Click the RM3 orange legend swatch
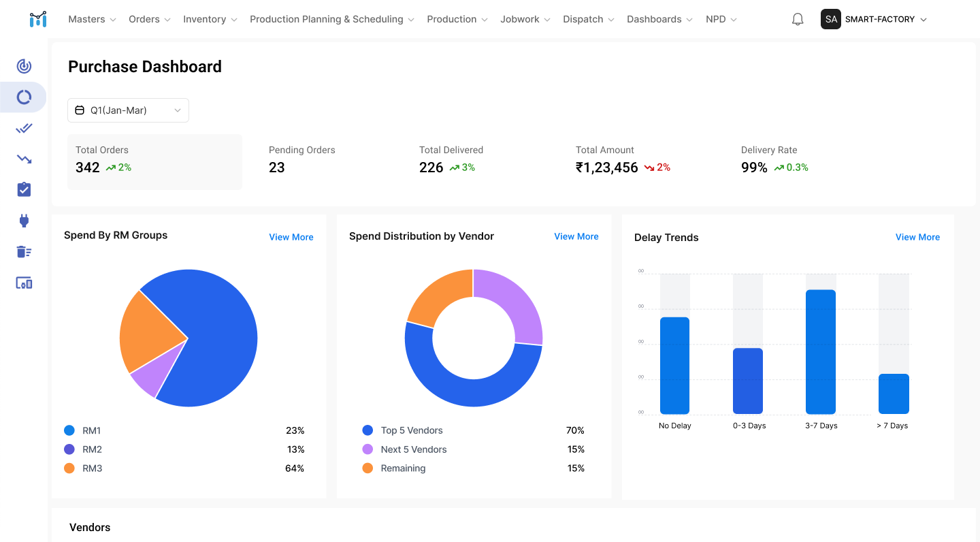The width and height of the screenshot is (980, 542). coord(69,468)
